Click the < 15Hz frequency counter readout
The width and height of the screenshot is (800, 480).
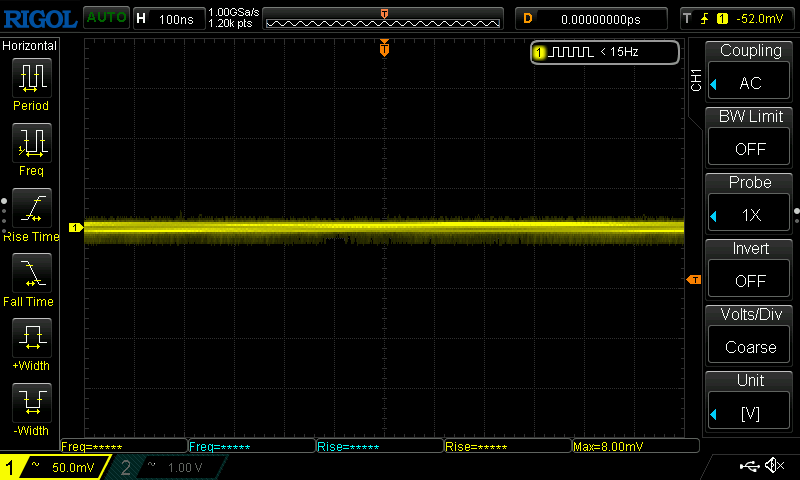[619, 52]
